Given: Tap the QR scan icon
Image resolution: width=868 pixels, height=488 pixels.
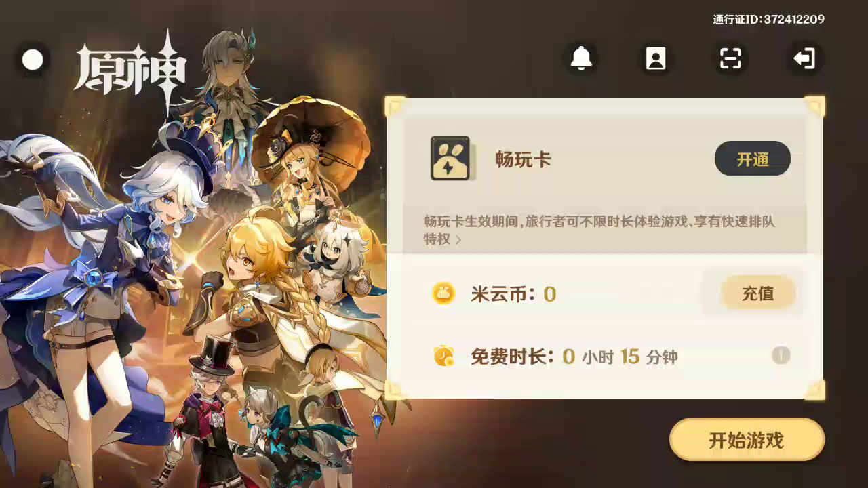Looking at the screenshot, I should [x=730, y=59].
